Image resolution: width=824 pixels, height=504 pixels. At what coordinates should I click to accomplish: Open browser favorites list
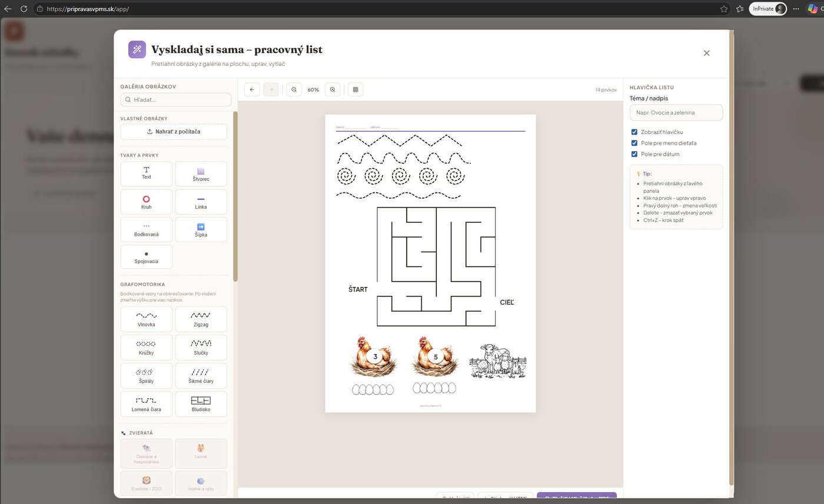click(740, 9)
